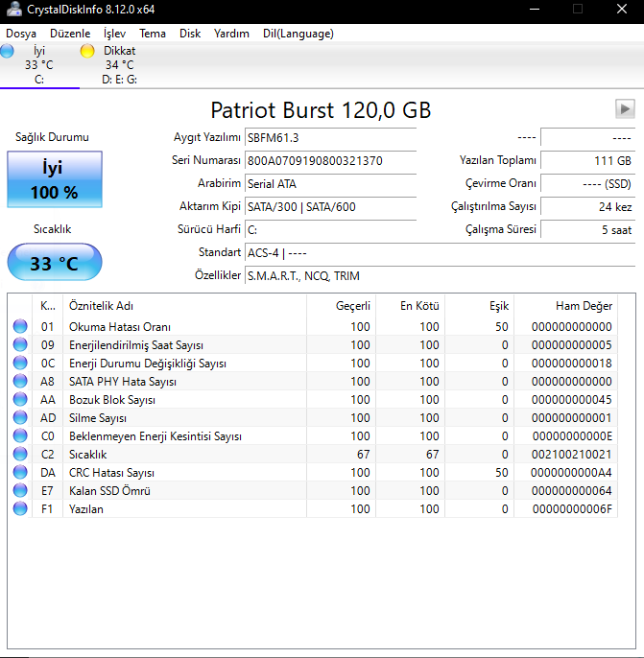
Task: Click the CrystalDiskInfo app icon in title bar
Action: tap(13, 10)
